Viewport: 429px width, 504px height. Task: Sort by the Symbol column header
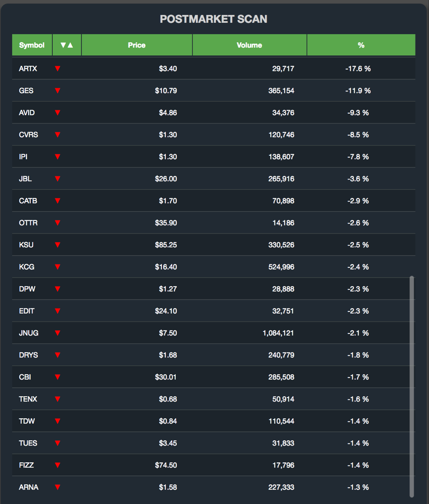32,45
